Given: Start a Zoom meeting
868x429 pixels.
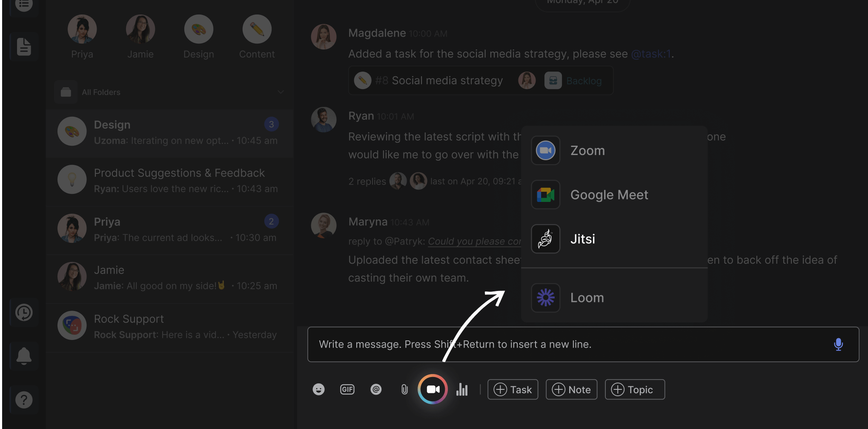Looking at the screenshot, I should (x=587, y=150).
